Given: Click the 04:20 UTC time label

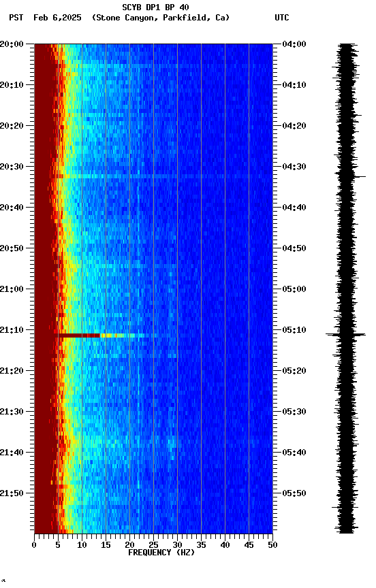Looking at the screenshot, I should point(294,126).
